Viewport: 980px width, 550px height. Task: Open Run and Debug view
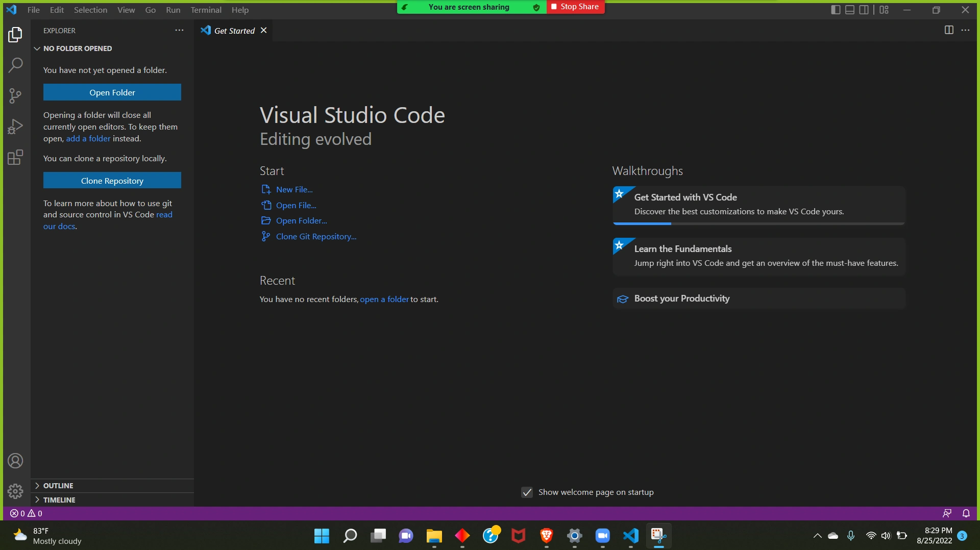tap(15, 126)
